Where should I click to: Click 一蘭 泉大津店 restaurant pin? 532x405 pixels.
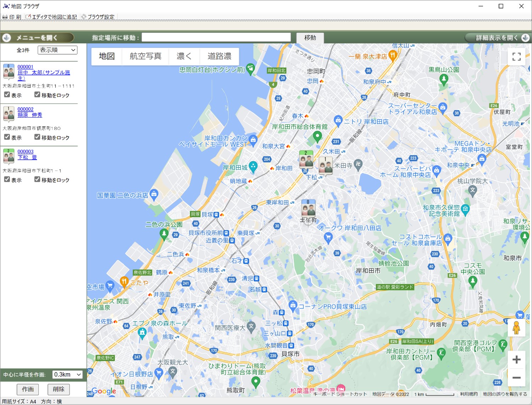(392, 55)
